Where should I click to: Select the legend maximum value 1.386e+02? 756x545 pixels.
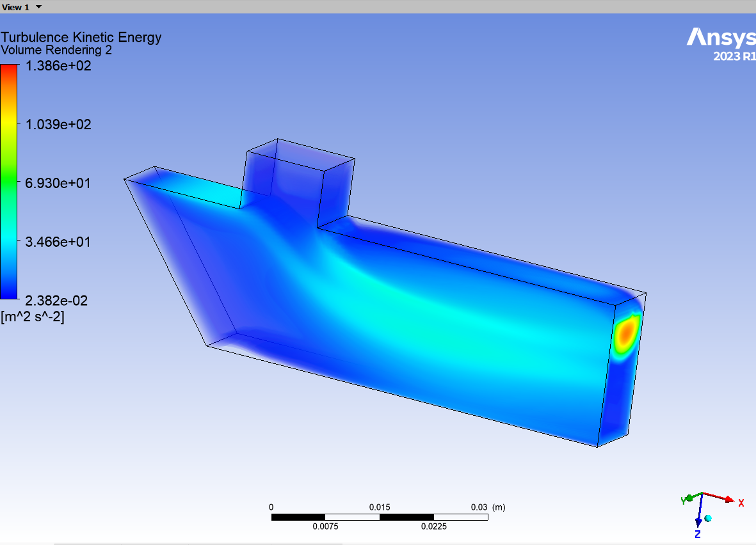coord(57,65)
